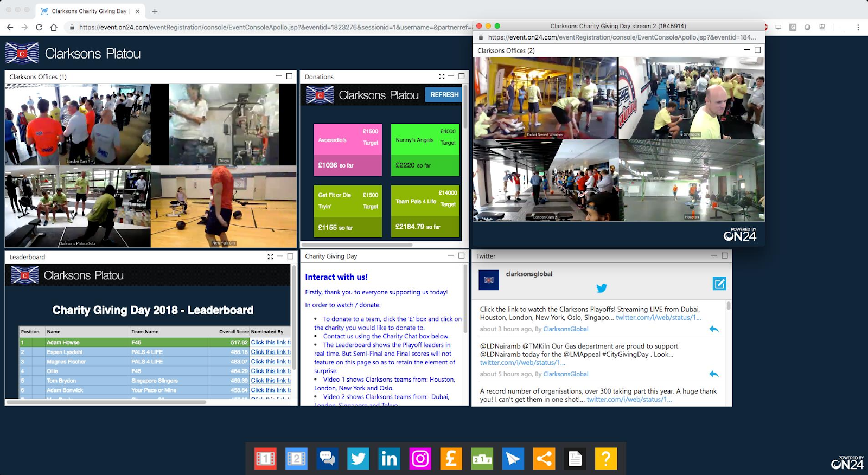868x475 pixels.
Task: Click the 'Interact with us!' heading
Action: [x=336, y=277]
